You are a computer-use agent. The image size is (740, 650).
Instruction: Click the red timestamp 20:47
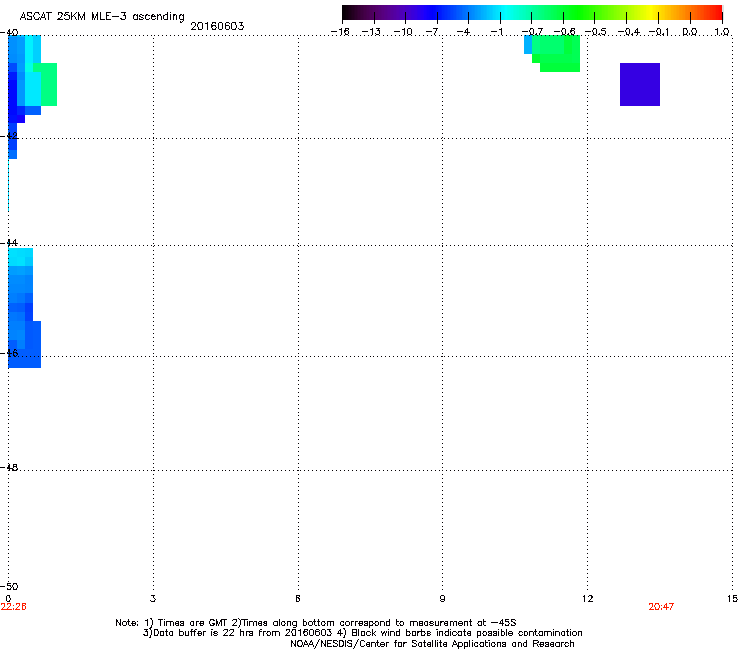[x=661, y=607]
